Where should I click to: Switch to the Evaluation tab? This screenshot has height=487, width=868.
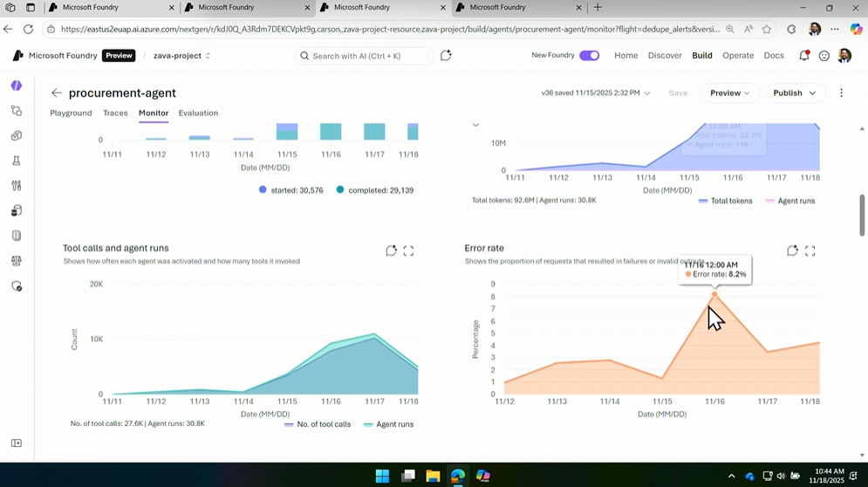(198, 113)
